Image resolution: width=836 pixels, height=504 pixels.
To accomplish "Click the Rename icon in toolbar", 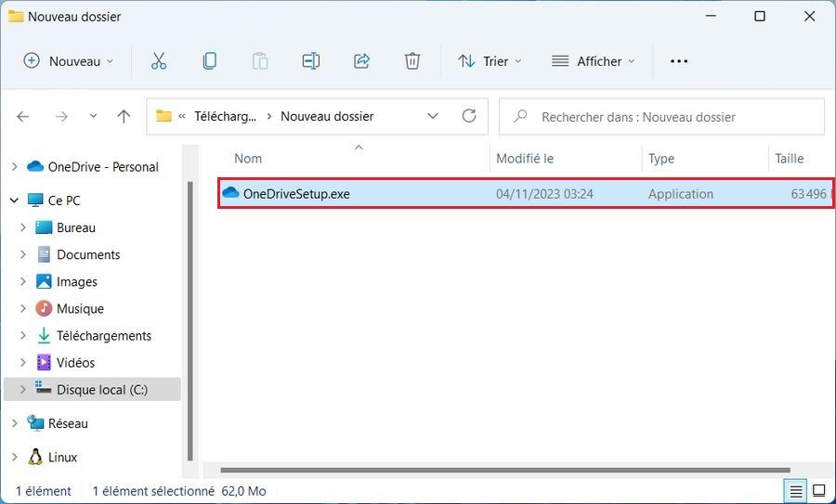I will click(310, 61).
